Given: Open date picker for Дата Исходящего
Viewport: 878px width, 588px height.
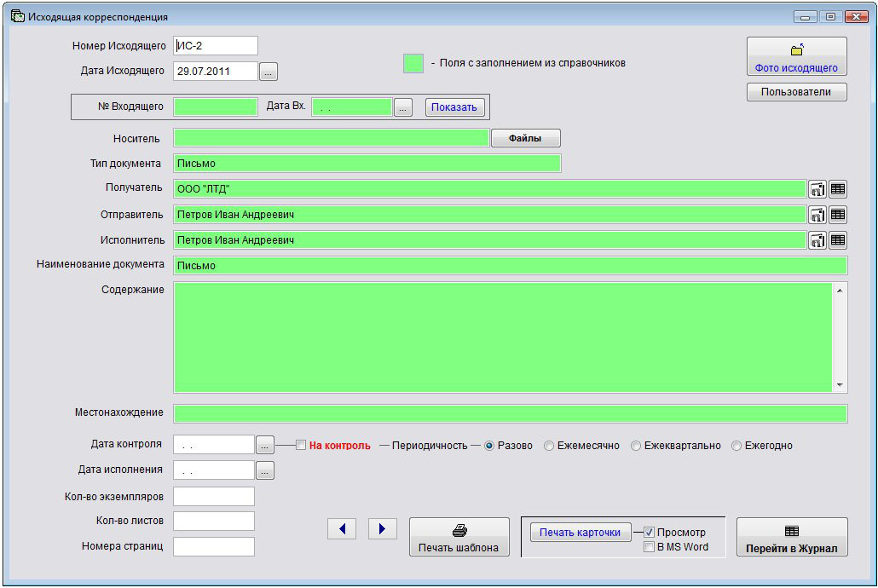Looking at the screenshot, I should (x=269, y=72).
